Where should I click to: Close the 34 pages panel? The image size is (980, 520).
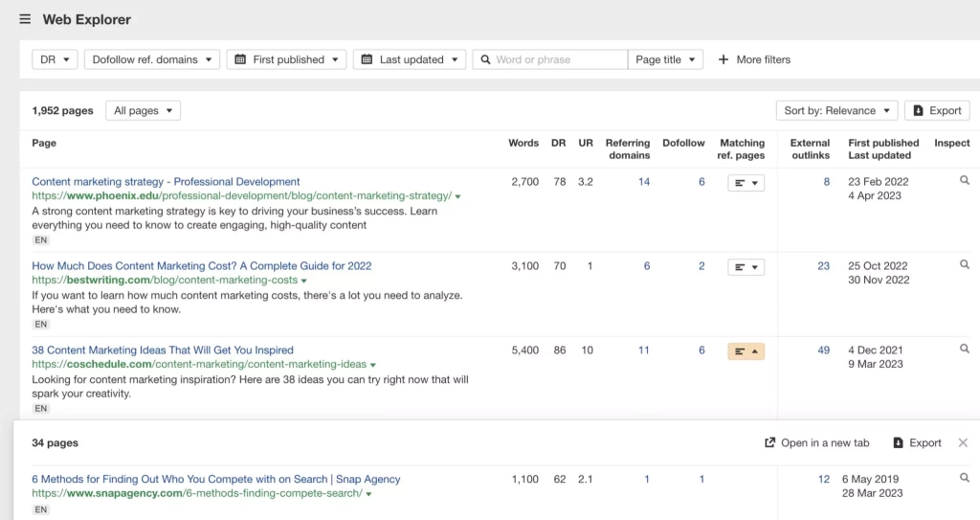963,443
